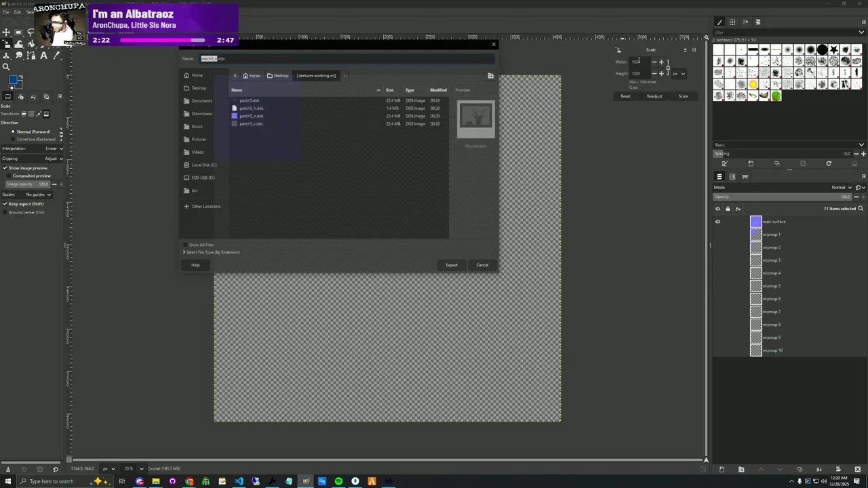Click the duplicate brush icon
Image resolution: width=868 pixels, height=488 pixels.
click(776, 163)
